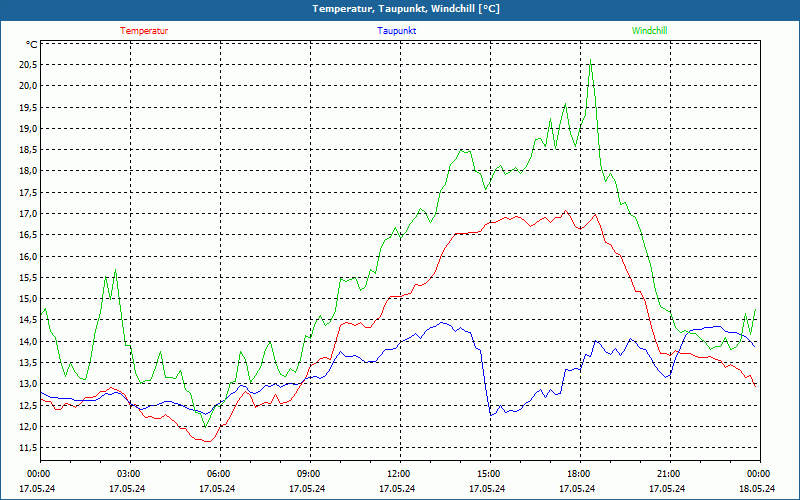Click the 12:00 time axis label
Viewport: 800px width, 500px height.
(397, 474)
